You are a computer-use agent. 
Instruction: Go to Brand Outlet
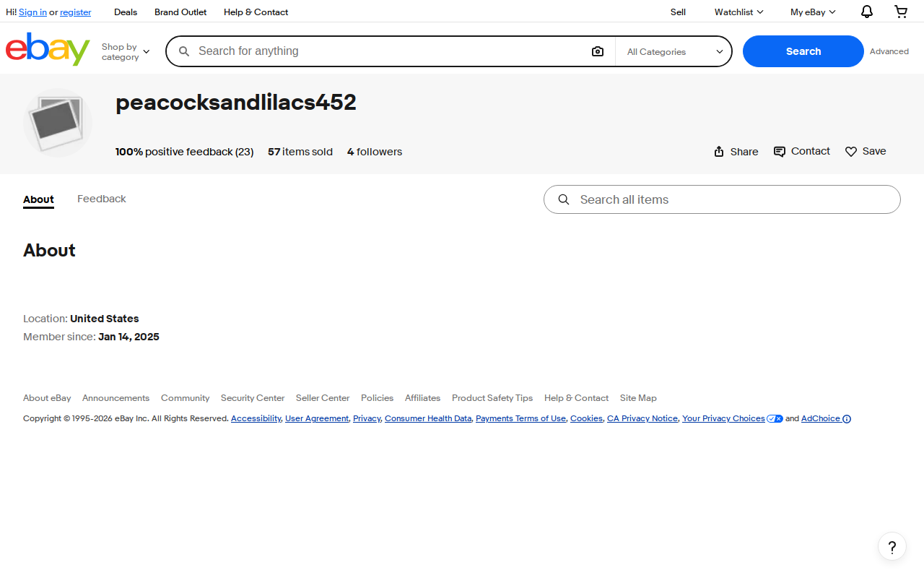click(180, 12)
